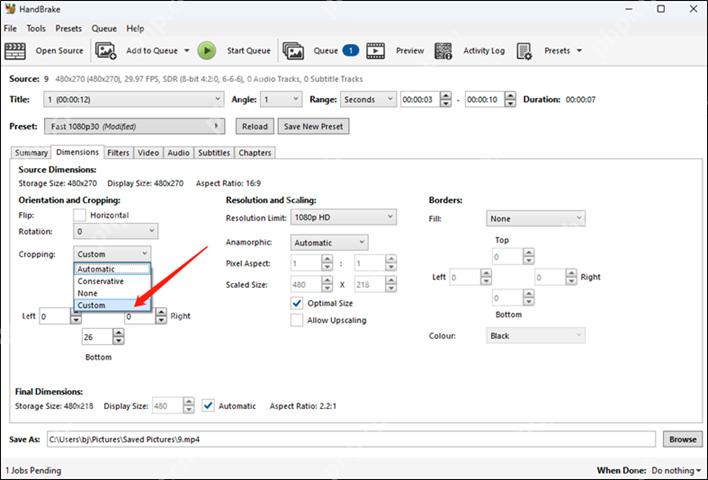Click the Queue stacked images icon
708x480 pixels.
pos(293,51)
